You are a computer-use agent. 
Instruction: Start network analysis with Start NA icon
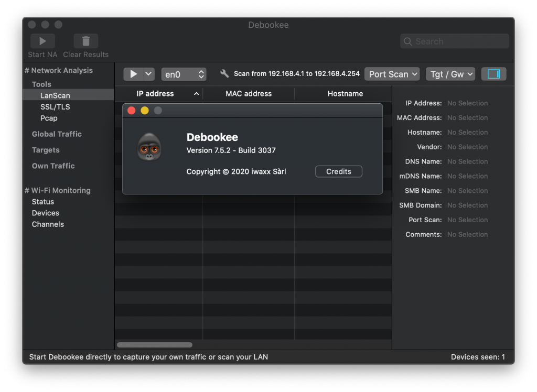pos(42,41)
